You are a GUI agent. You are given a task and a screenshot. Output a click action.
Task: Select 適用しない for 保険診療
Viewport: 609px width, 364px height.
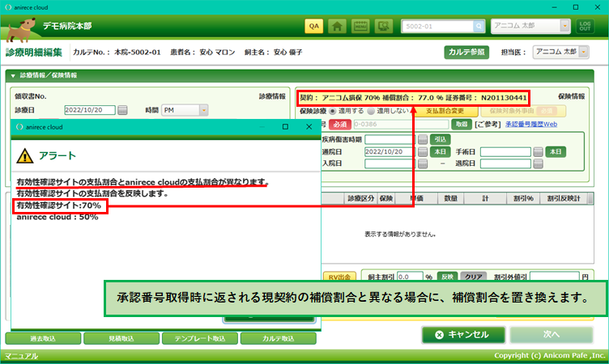[371, 111]
